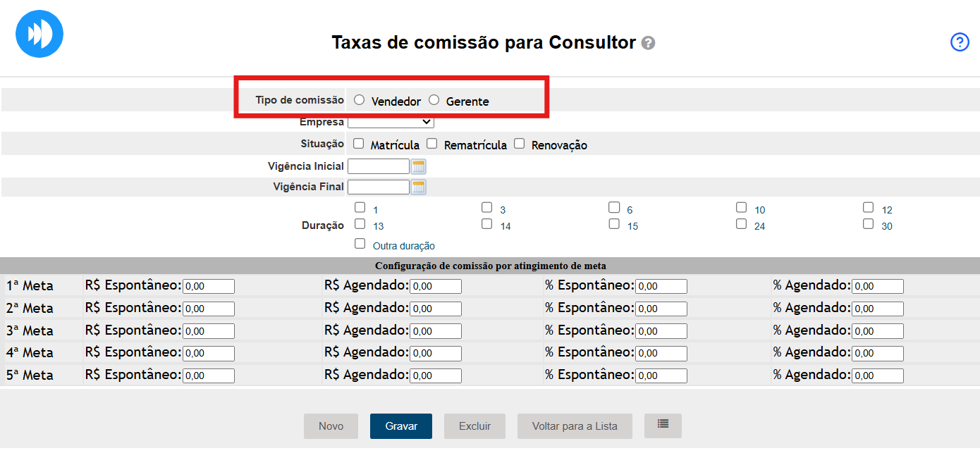The image size is (980, 465).
Task: Expand the Empresa dropdown
Action: pyautogui.click(x=391, y=122)
